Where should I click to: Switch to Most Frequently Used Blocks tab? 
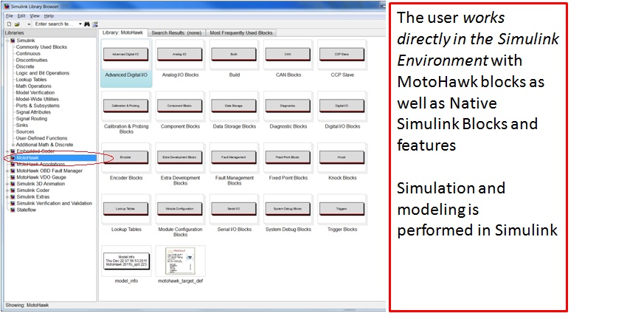(241, 33)
